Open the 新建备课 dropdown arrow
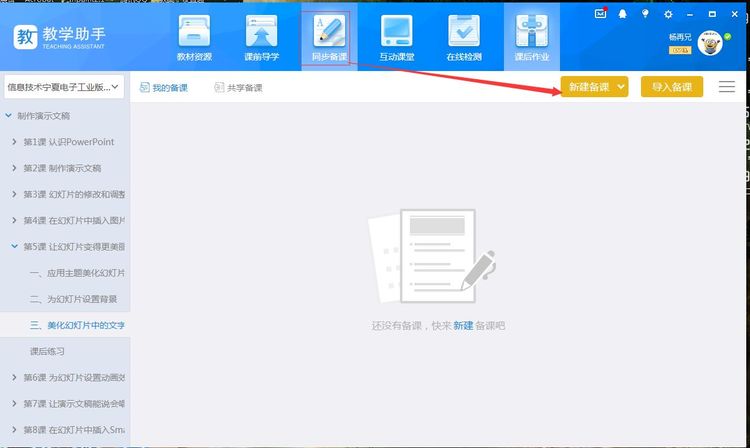 coord(621,87)
